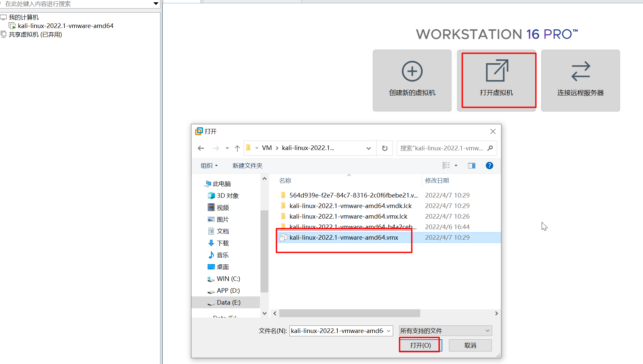Image resolution: width=643 pixels, height=364 pixels.
Task: Click the Cancel button
Action: (470, 345)
